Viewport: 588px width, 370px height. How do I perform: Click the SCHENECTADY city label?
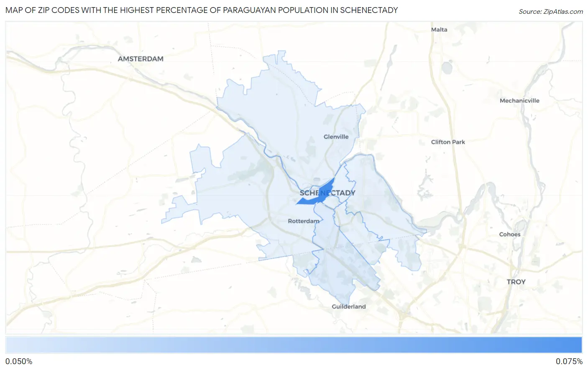[327, 193]
